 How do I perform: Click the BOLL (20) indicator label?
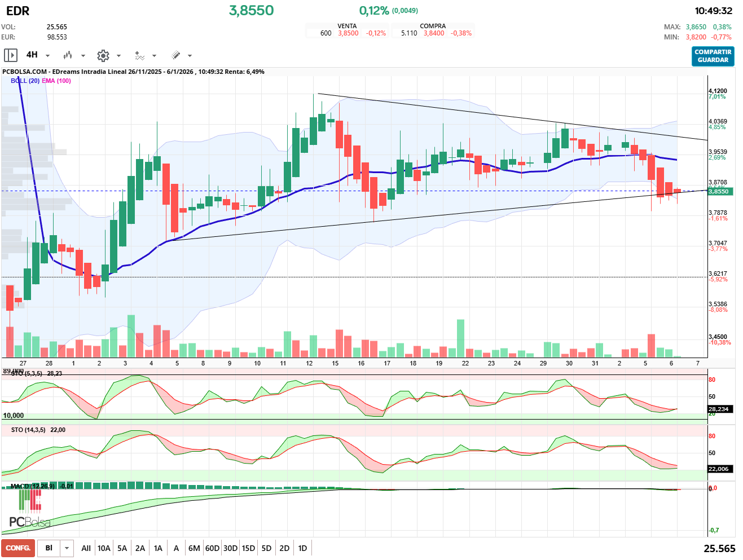[x=25, y=81]
